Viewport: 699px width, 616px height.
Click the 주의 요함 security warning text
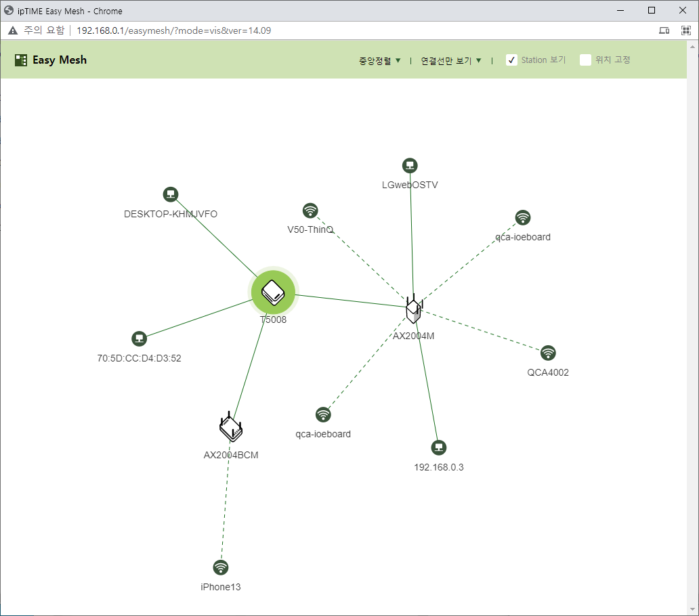(44, 30)
